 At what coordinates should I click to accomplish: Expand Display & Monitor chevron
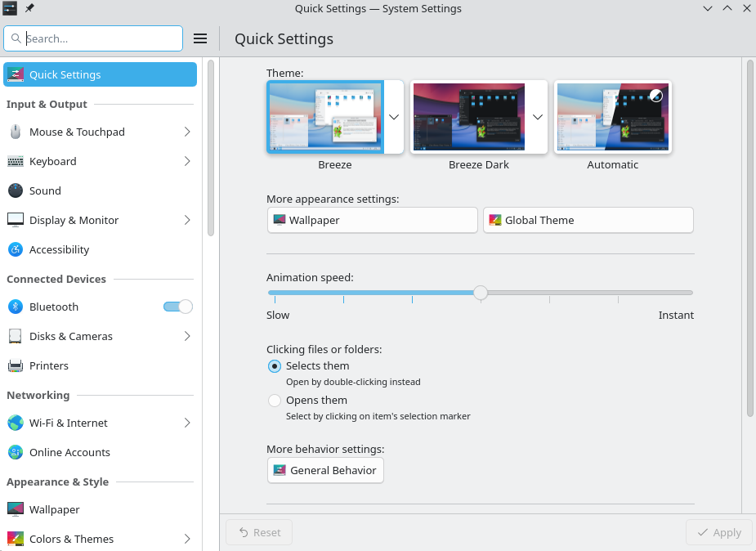pyautogui.click(x=187, y=220)
